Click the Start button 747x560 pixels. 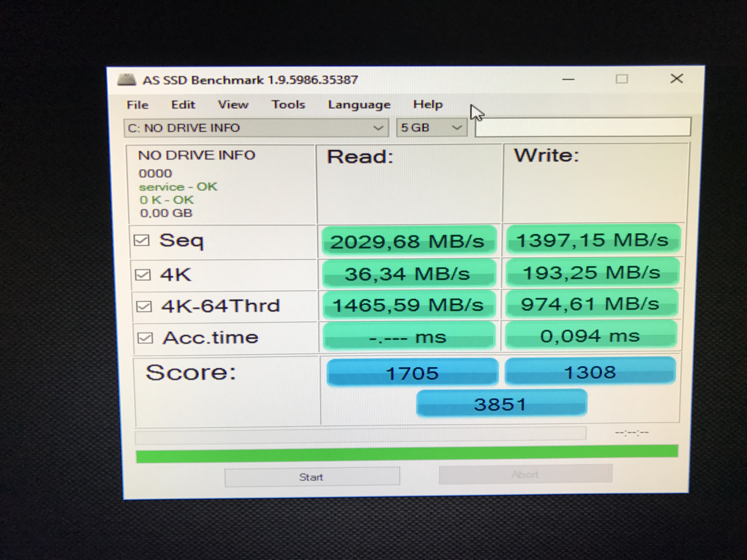click(x=312, y=477)
